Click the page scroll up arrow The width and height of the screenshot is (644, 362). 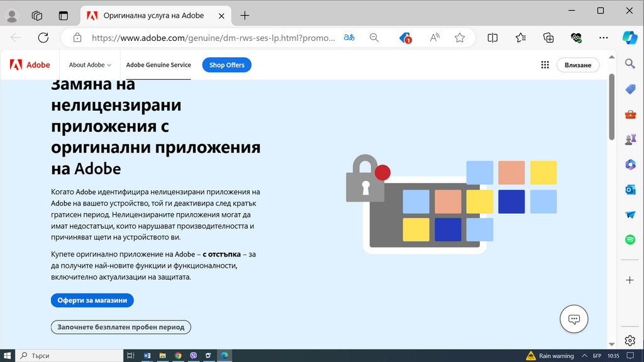click(x=611, y=57)
